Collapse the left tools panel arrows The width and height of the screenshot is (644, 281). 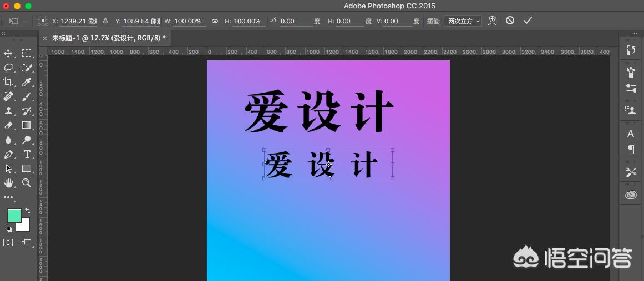[x=3, y=34]
